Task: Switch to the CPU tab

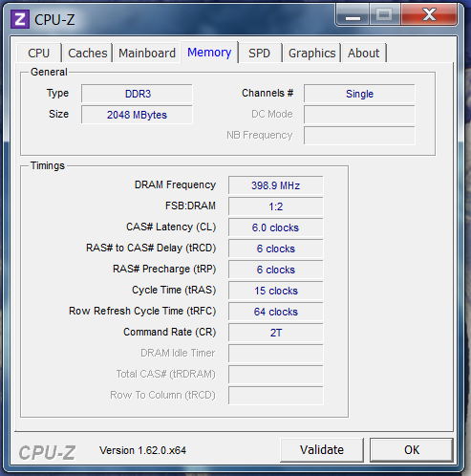Action: [39, 53]
